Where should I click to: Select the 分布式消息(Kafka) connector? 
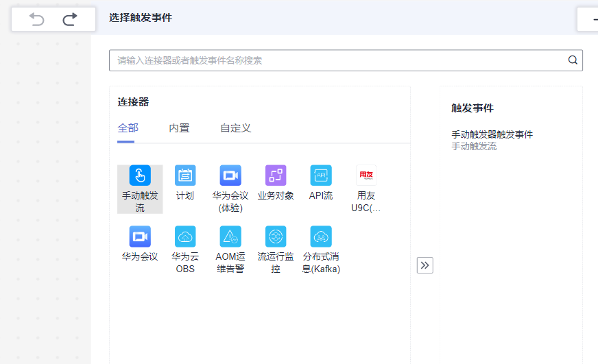tap(321, 236)
